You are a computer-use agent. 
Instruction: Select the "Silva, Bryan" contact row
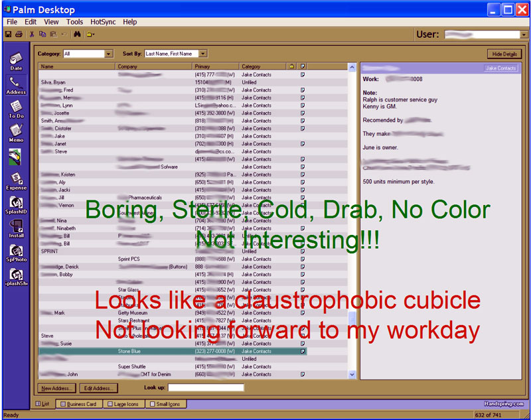[x=193, y=82]
